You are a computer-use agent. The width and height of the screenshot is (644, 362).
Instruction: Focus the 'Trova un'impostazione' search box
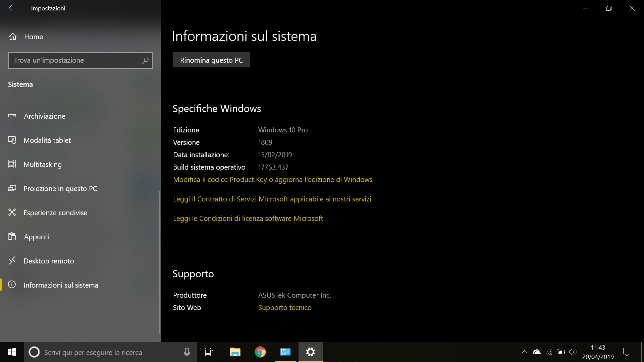pyautogui.click(x=80, y=60)
